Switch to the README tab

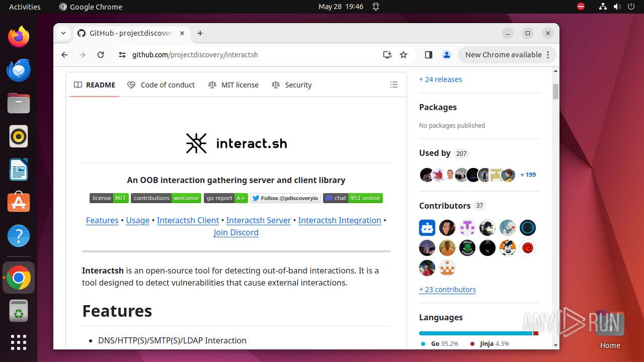point(95,85)
